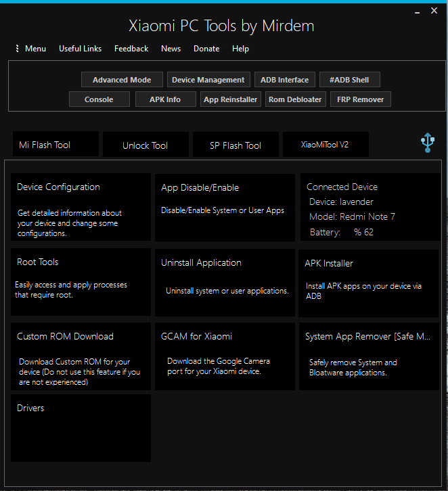
Task: Open the Console button
Action: [x=99, y=99]
